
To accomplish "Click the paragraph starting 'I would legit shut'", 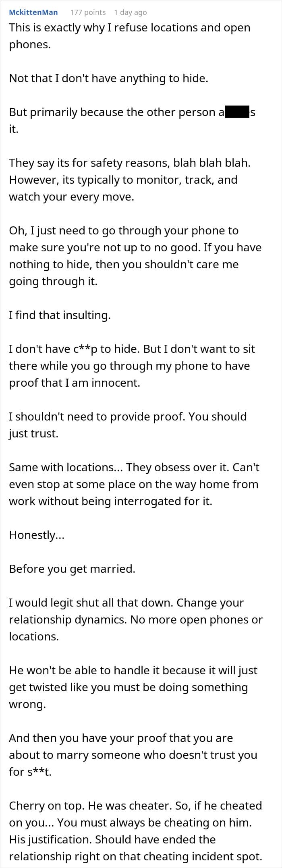I will 136,619.
